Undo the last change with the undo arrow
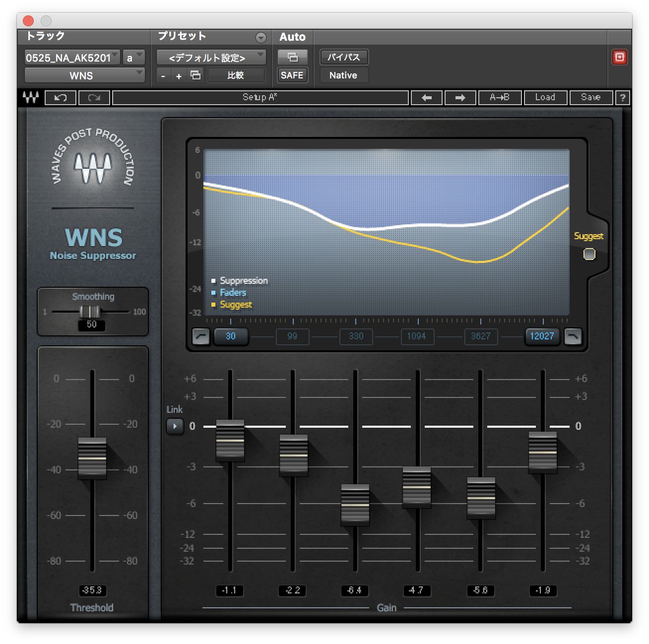Viewport: 649px width, 644px height. 61,98
